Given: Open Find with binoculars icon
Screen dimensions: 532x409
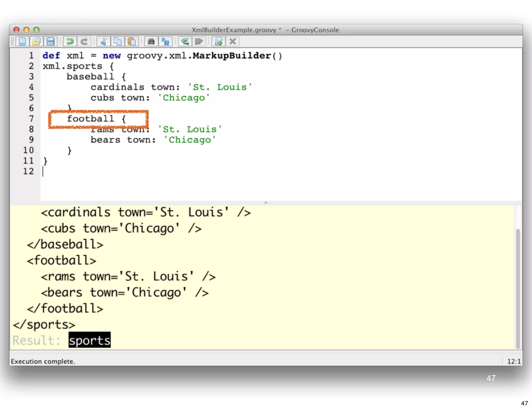Looking at the screenshot, I should [x=151, y=42].
